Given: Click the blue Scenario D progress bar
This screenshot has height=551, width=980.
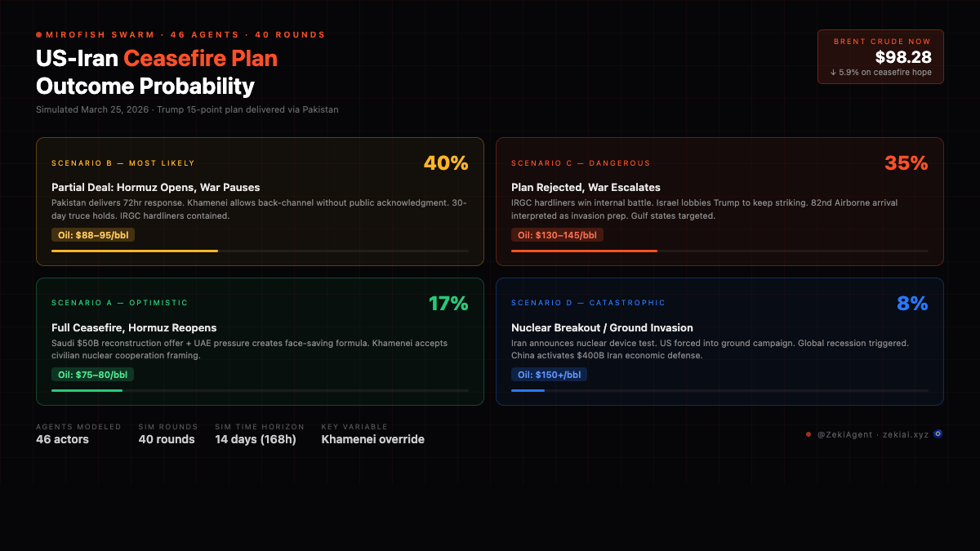Looking at the screenshot, I should (528, 390).
